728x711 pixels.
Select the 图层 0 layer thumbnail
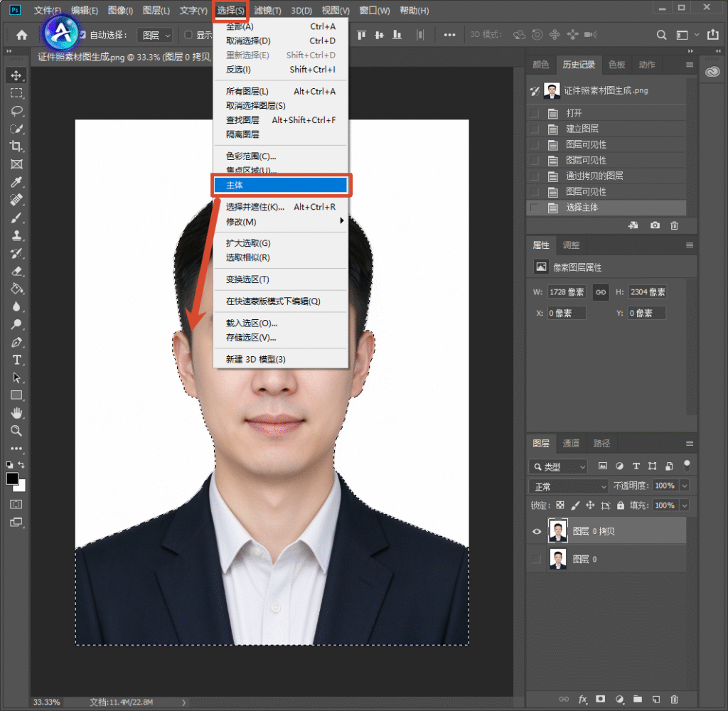coord(557,559)
